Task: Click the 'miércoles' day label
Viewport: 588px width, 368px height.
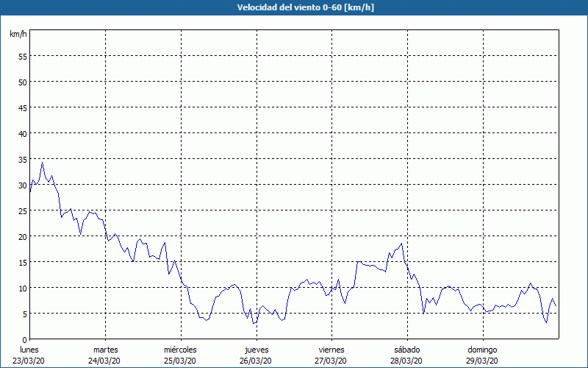Action: 180,350
